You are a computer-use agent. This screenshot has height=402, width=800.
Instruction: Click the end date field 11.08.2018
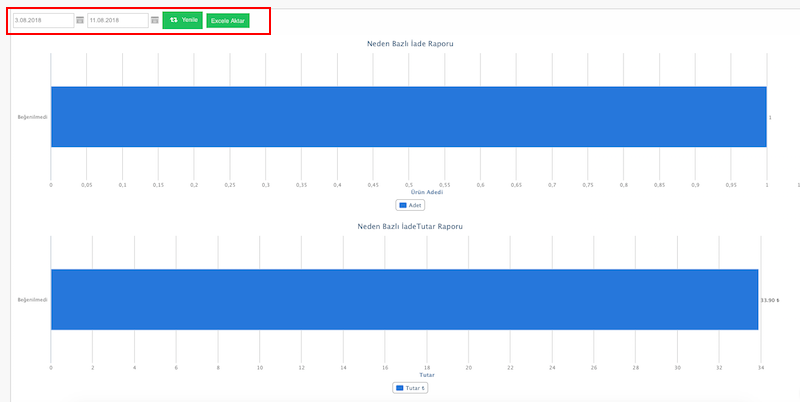point(117,20)
